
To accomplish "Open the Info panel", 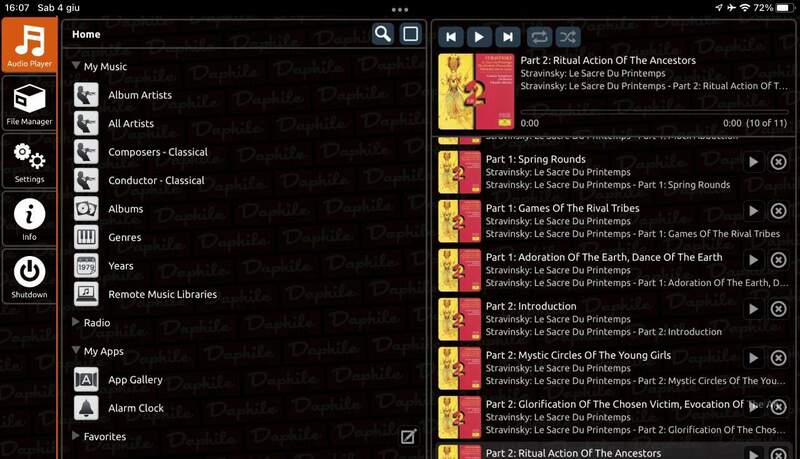I will point(29,218).
